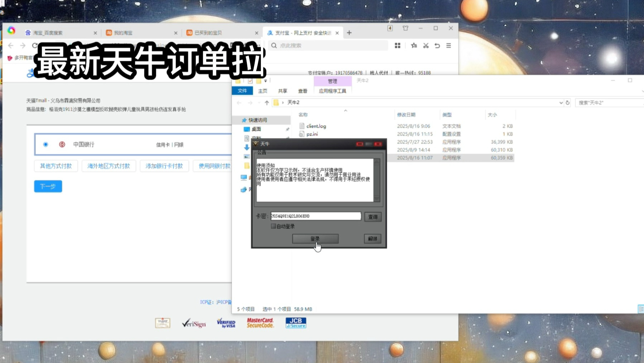Click the browser back arrow

click(11, 46)
